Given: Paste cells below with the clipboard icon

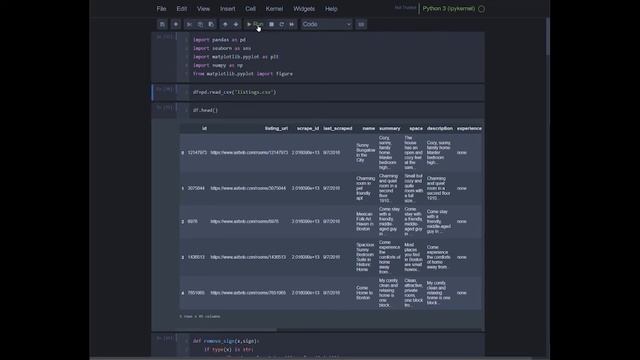Looking at the screenshot, I should coord(211,24).
